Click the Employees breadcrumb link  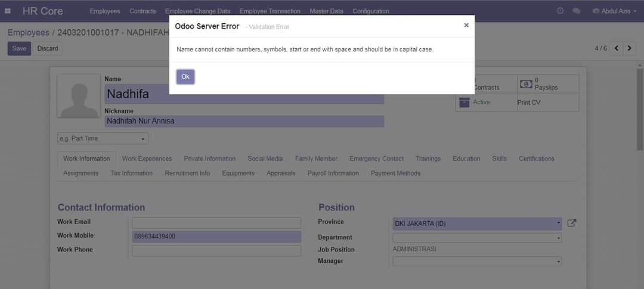coord(29,32)
